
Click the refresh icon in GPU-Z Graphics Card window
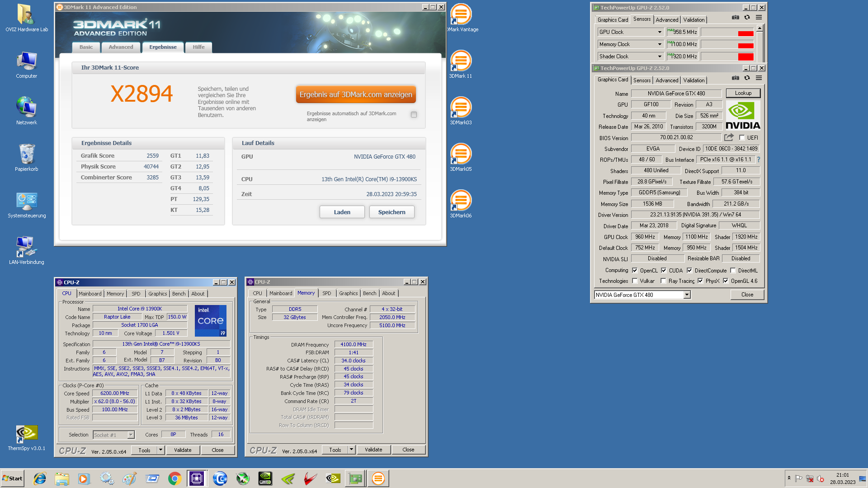coord(747,78)
